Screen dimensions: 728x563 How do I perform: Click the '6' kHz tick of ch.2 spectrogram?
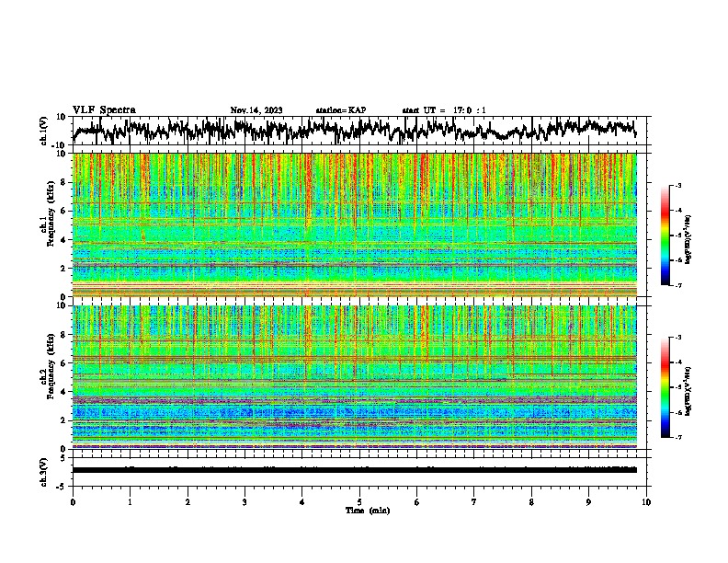click(x=63, y=363)
